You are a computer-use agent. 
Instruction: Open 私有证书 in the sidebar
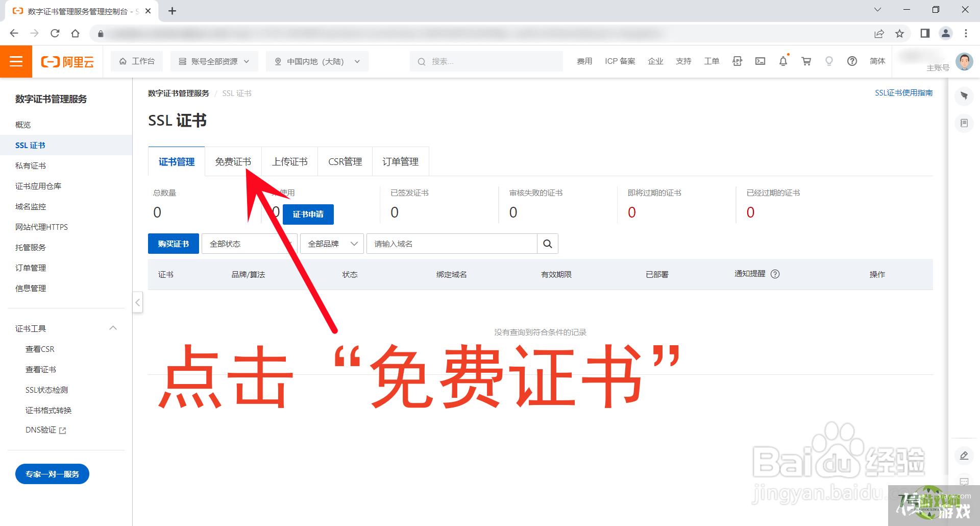(31, 165)
